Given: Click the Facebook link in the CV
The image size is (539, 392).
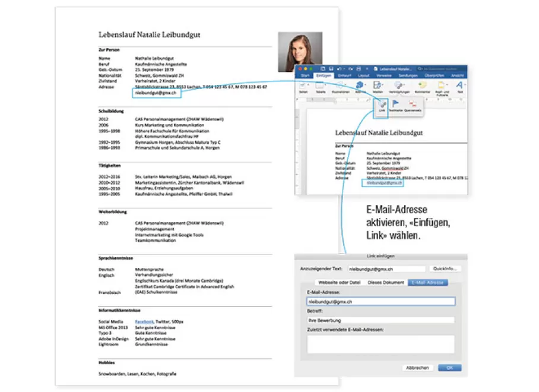Looking at the screenshot, I should click(144, 322).
